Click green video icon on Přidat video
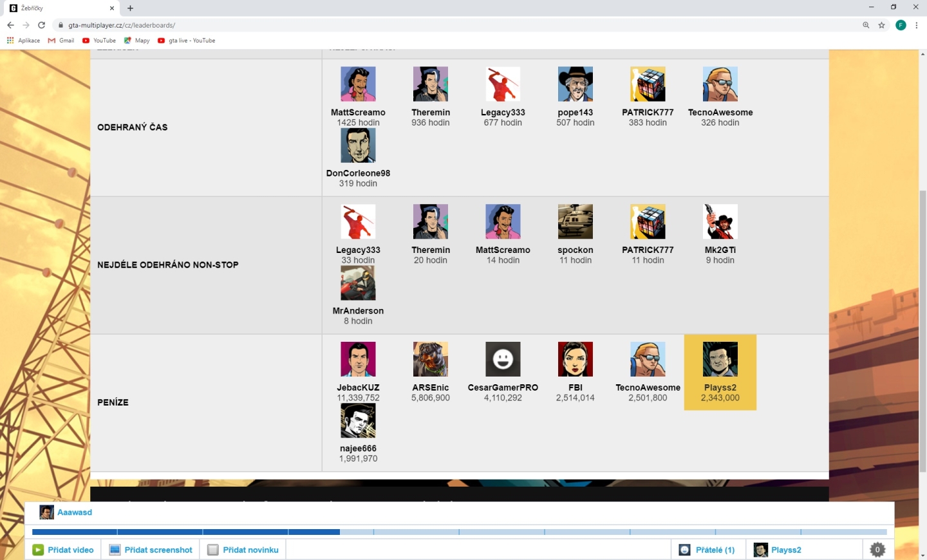 (x=39, y=550)
